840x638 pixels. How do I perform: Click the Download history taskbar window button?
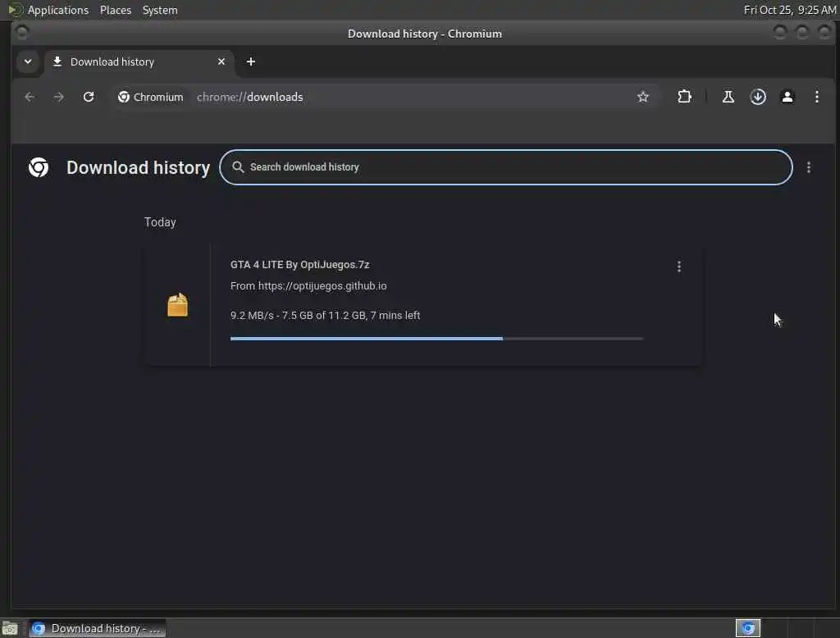97,628
